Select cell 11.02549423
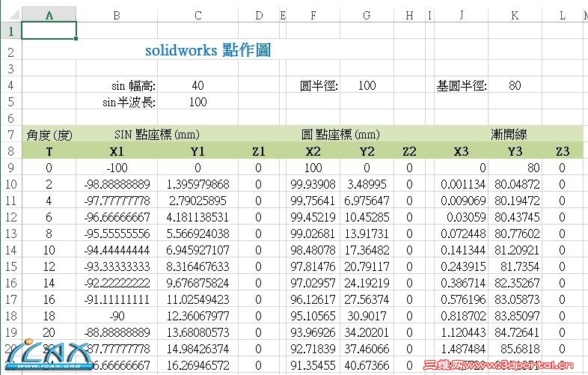This screenshot has width=588, height=375. coord(197,299)
